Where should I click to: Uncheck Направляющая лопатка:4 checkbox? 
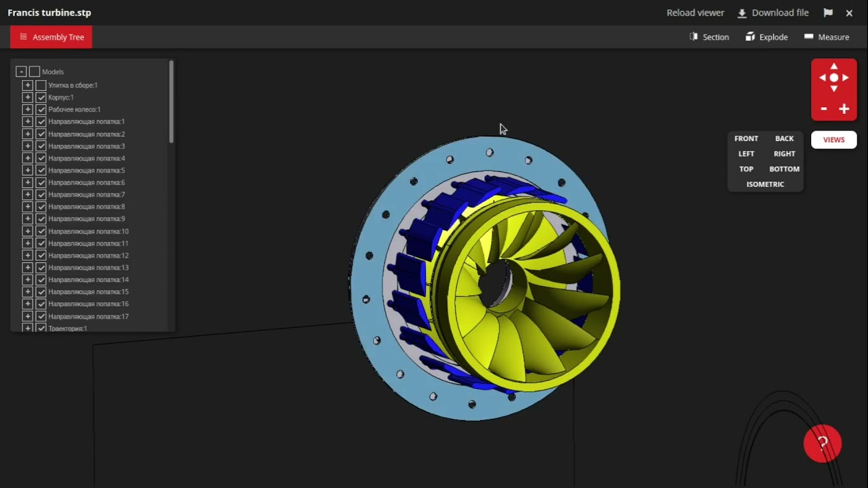click(41, 158)
